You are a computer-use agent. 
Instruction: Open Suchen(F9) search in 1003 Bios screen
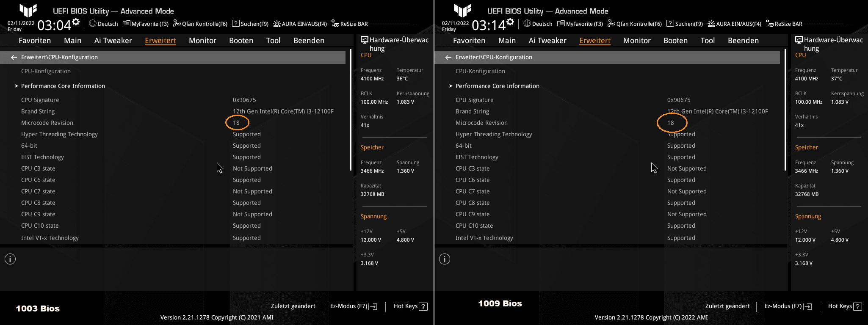(250, 24)
